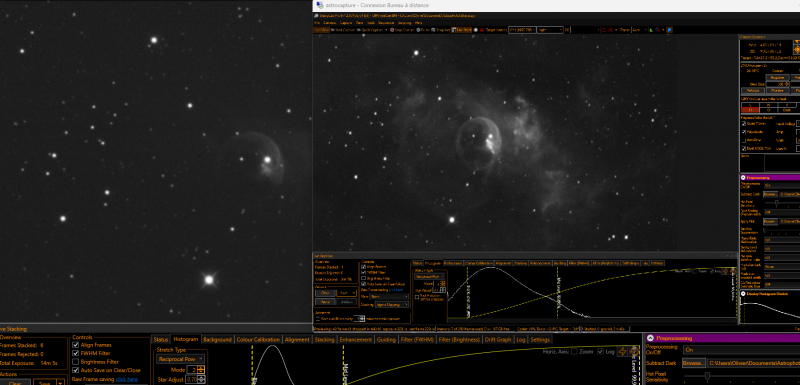This screenshot has width=800, height=385.
Task: Open the Guiding tab
Action: 386,339
